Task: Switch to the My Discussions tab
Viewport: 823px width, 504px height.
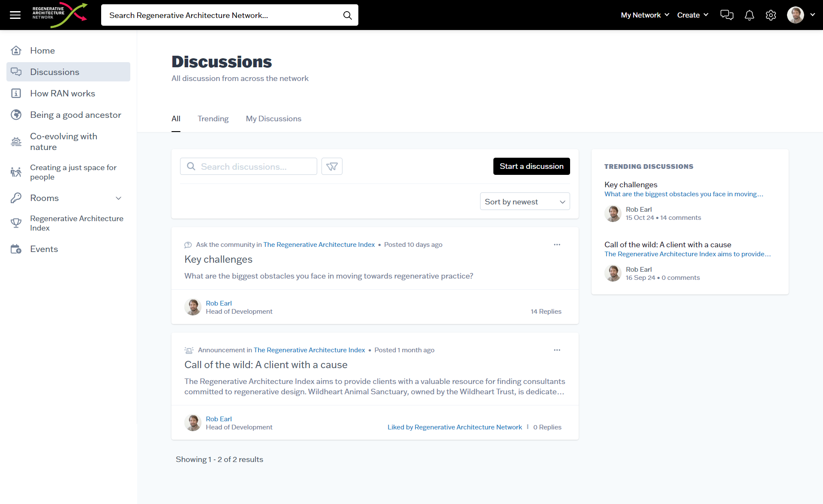Action: tap(273, 119)
